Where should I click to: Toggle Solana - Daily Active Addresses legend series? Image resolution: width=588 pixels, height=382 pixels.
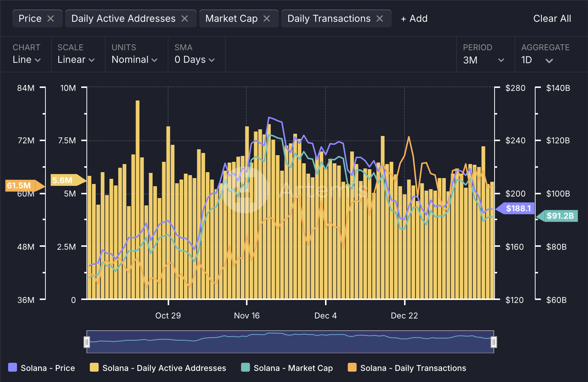158,368
